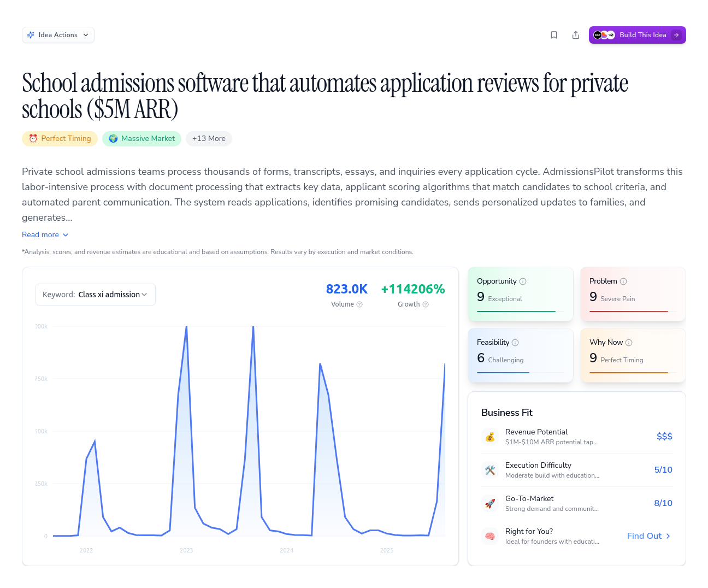
Task: Click the Build This Idea button
Action: pos(637,35)
